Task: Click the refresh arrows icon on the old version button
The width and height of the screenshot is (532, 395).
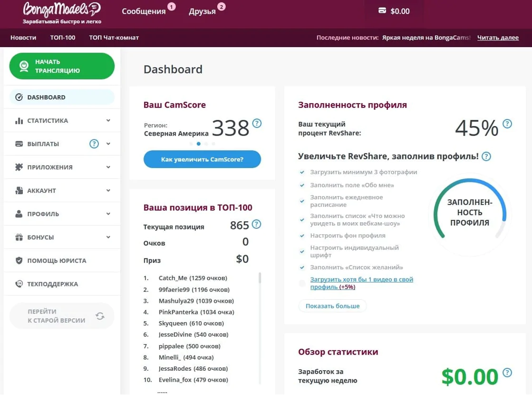Action: pos(100,316)
